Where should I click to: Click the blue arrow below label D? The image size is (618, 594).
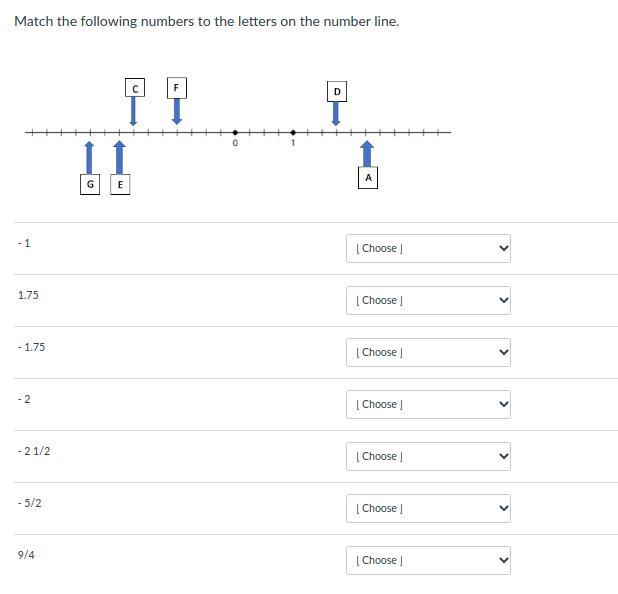(336, 113)
